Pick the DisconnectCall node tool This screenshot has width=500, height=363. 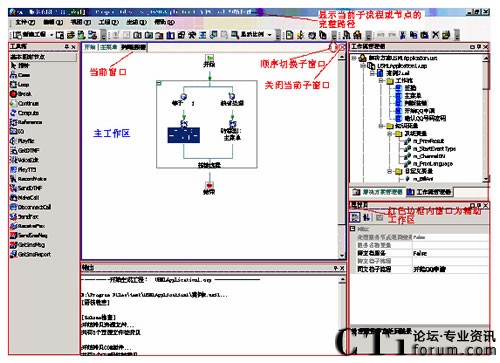point(31,207)
